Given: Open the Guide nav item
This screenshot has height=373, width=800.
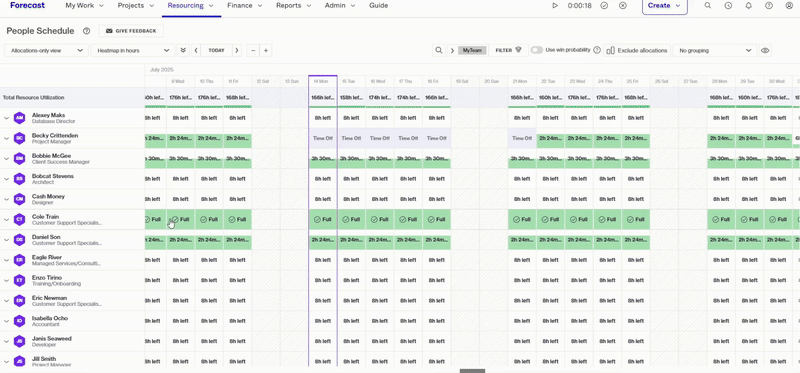Looking at the screenshot, I should [379, 6].
